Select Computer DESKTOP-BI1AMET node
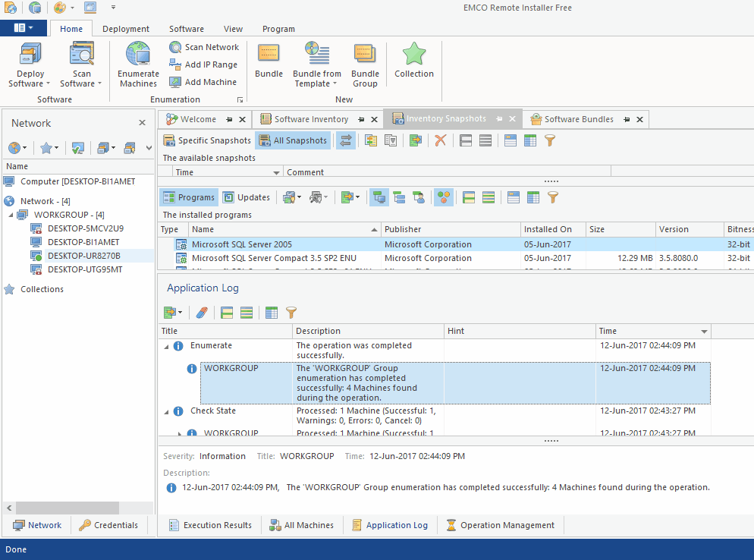 pos(78,182)
